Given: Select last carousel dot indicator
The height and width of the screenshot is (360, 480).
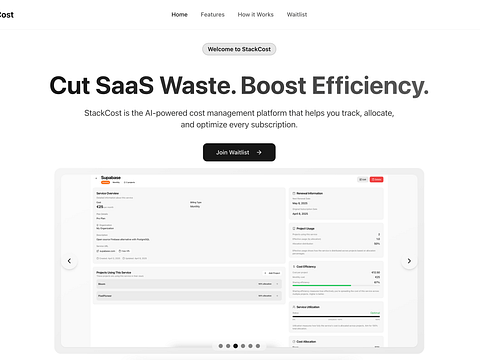Looking at the screenshot, I should pyautogui.click(x=258, y=346).
